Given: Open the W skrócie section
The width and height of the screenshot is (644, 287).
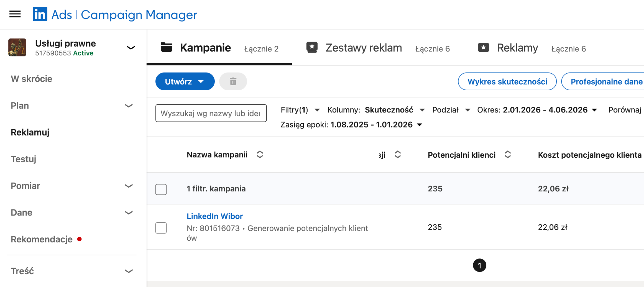Looking at the screenshot, I should pyautogui.click(x=32, y=79).
